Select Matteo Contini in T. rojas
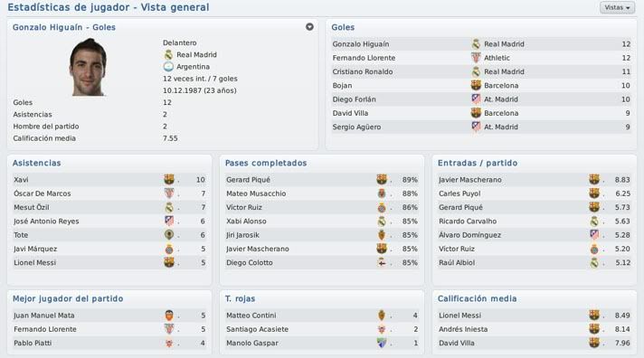Viewport: 644px width, 358px height. [251, 316]
